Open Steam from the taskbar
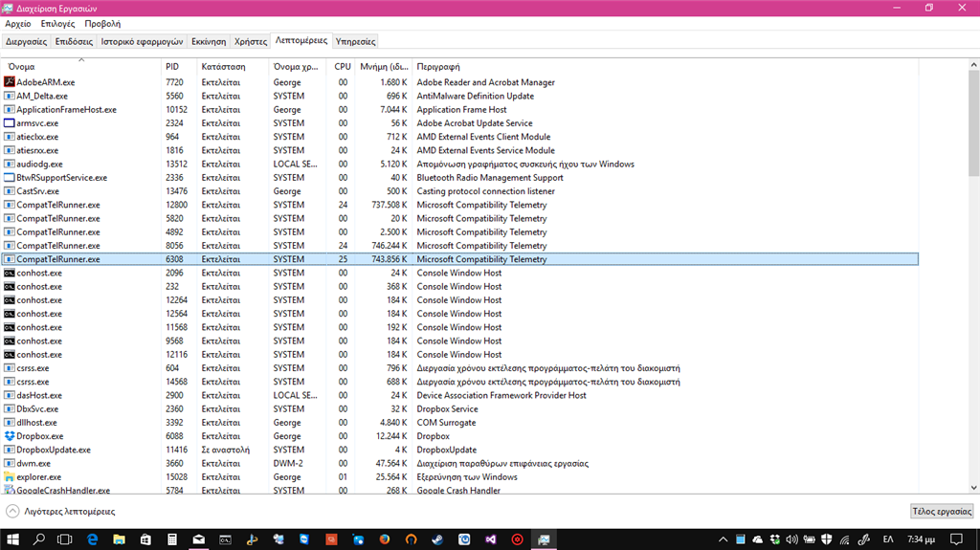The image size is (980, 550). pyautogui.click(x=437, y=539)
